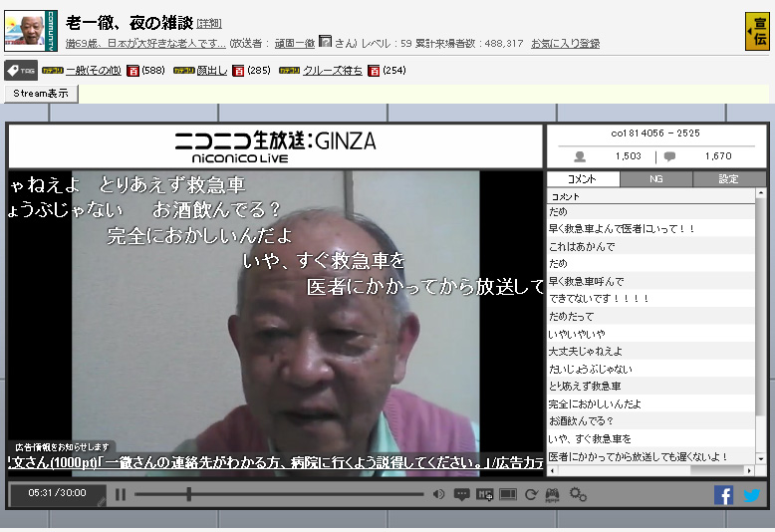Open player settings gears icon
The image size is (775, 532).
point(578,494)
